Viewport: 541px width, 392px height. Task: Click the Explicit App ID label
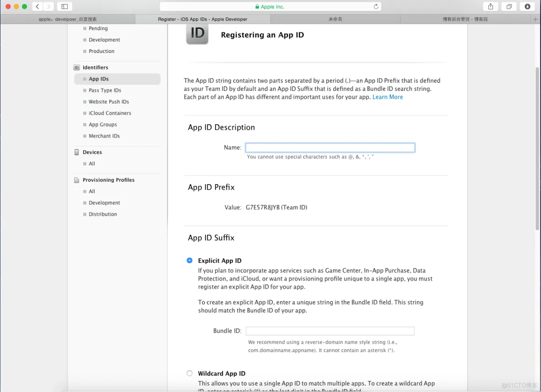[219, 260]
